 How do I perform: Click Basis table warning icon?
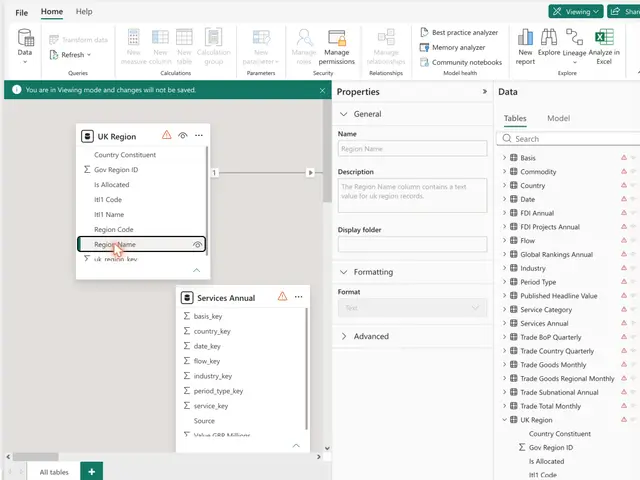624,158
